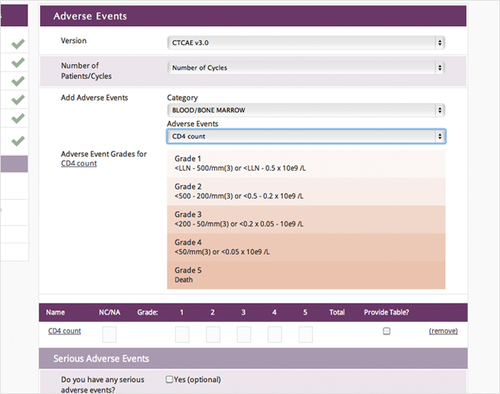Screen dimensions: 500x394
Task: Focus the Grade 3 count field
Action: click(244, 334)
